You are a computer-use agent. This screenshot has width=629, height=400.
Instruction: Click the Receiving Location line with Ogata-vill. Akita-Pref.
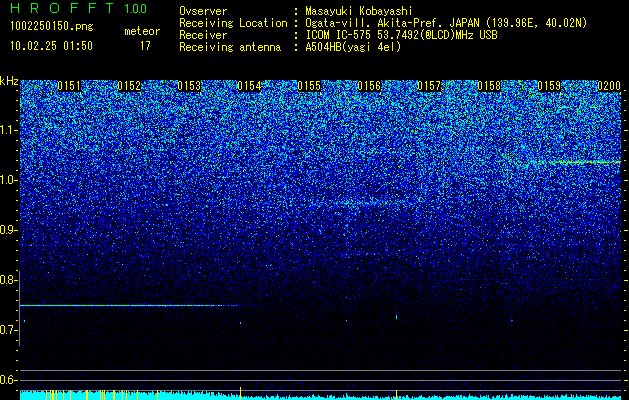[383, 23]
